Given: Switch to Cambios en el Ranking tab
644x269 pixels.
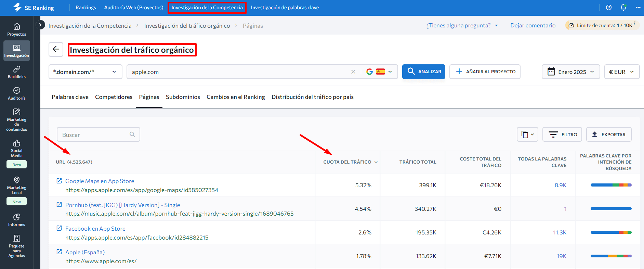Looking at the screenshot, I should 236,97.
